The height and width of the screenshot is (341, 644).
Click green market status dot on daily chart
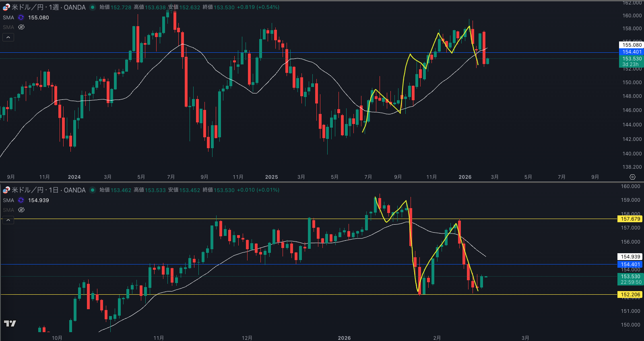93,190
